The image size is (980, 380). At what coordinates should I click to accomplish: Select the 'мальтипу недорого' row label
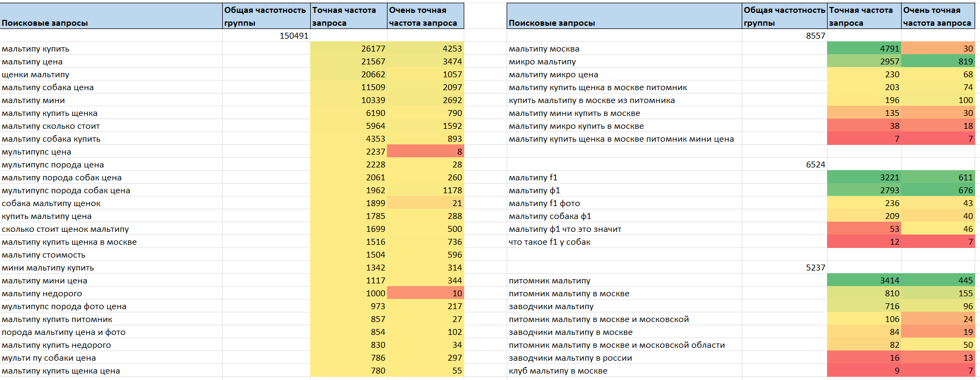tap(111, 293)
